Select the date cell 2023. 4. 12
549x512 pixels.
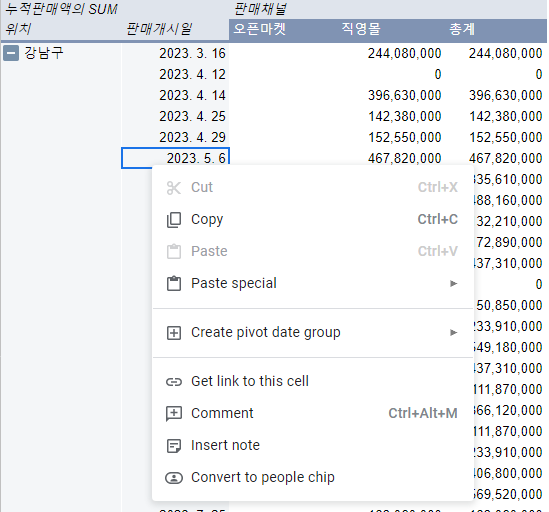coord(192,75)
